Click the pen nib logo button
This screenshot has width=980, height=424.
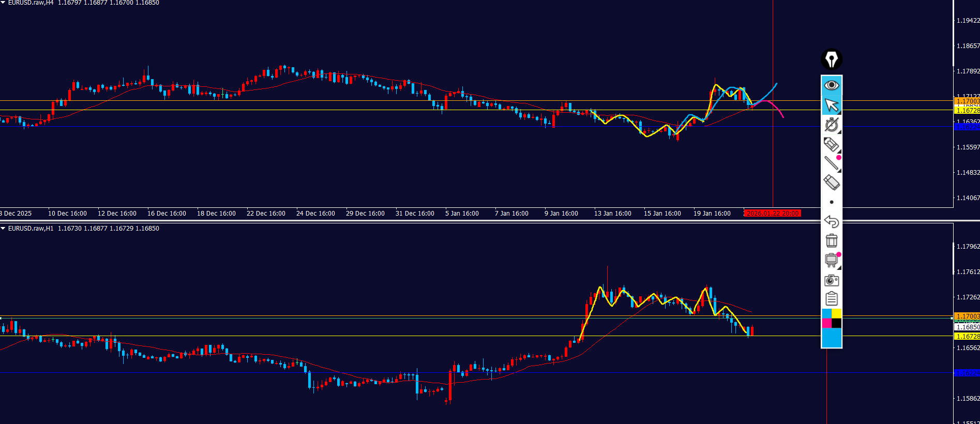tap(831, 59)
